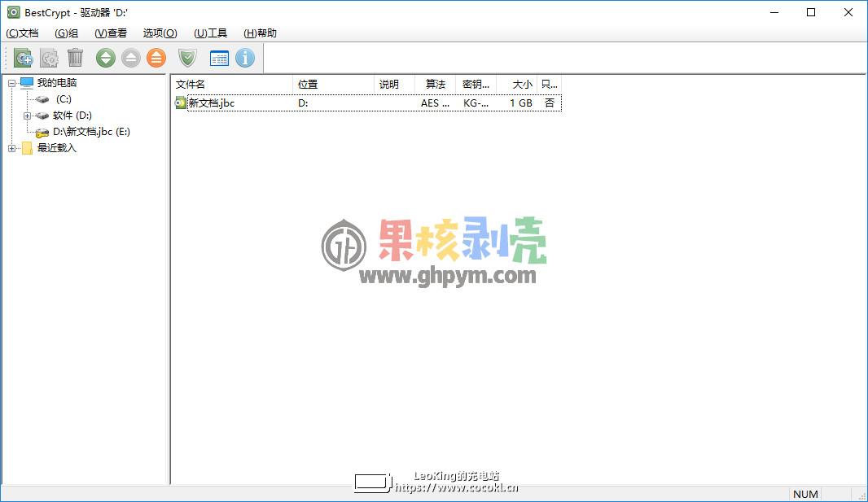Open the (H)帮助 menu

[x=261, y=33]
